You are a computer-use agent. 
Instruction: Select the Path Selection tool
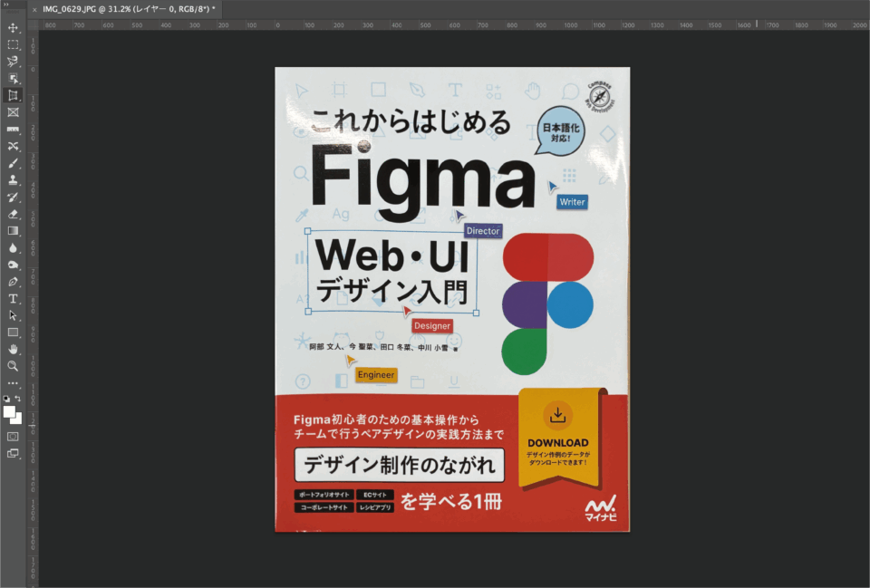13,315
